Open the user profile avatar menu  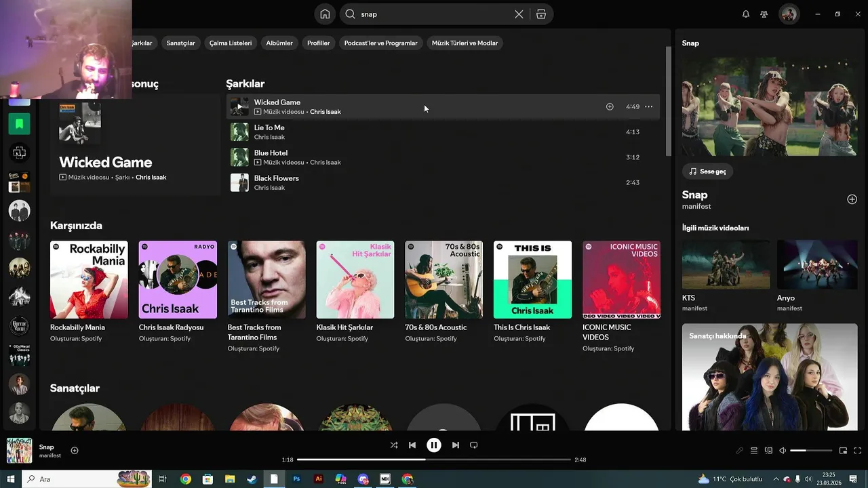(789, 14)
